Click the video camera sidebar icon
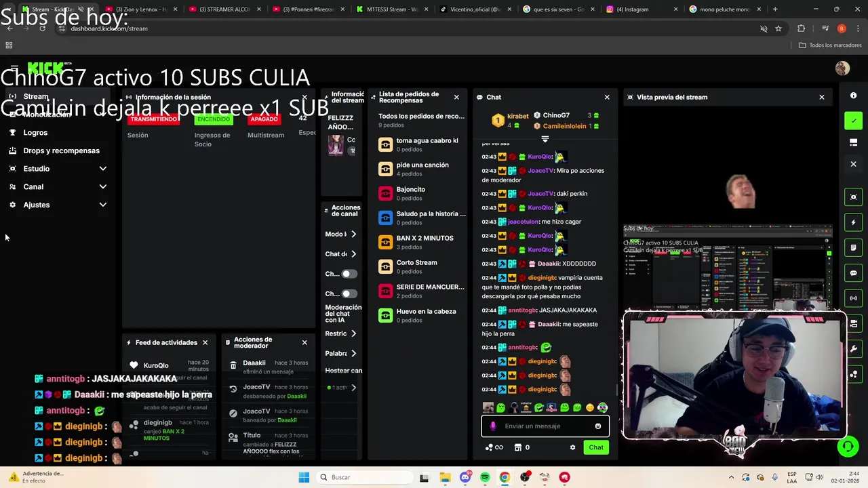 854,324
